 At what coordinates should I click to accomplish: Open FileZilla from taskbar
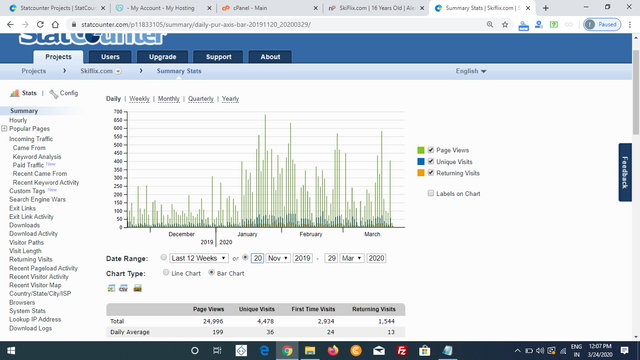tap(402, 351)
